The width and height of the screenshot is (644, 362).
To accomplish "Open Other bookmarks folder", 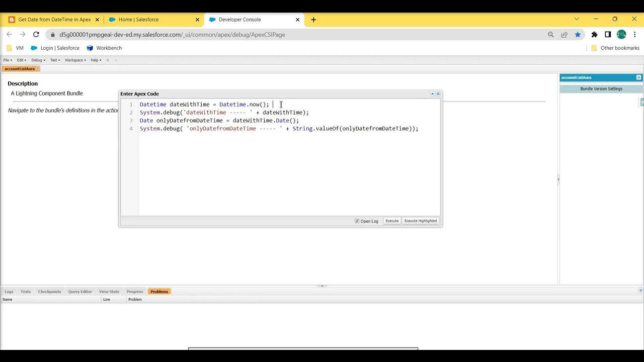I will click(615, 48).
